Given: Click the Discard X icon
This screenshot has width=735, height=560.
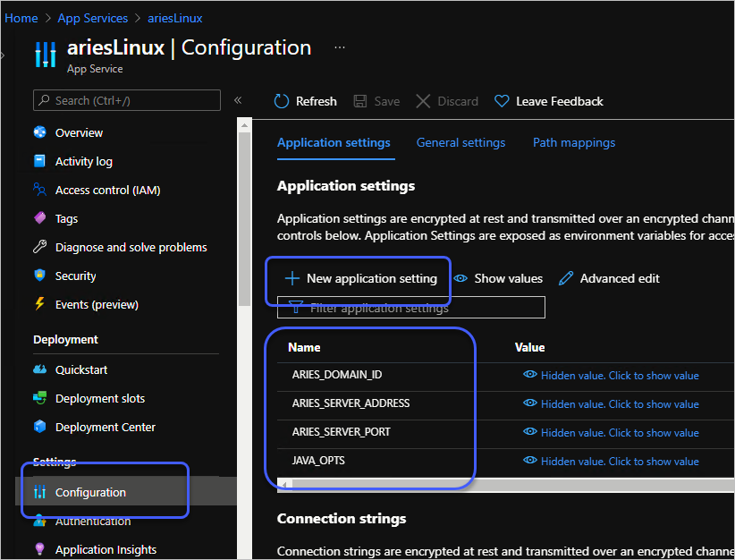Looking at the screenshot, I should (x=423, y=101).
